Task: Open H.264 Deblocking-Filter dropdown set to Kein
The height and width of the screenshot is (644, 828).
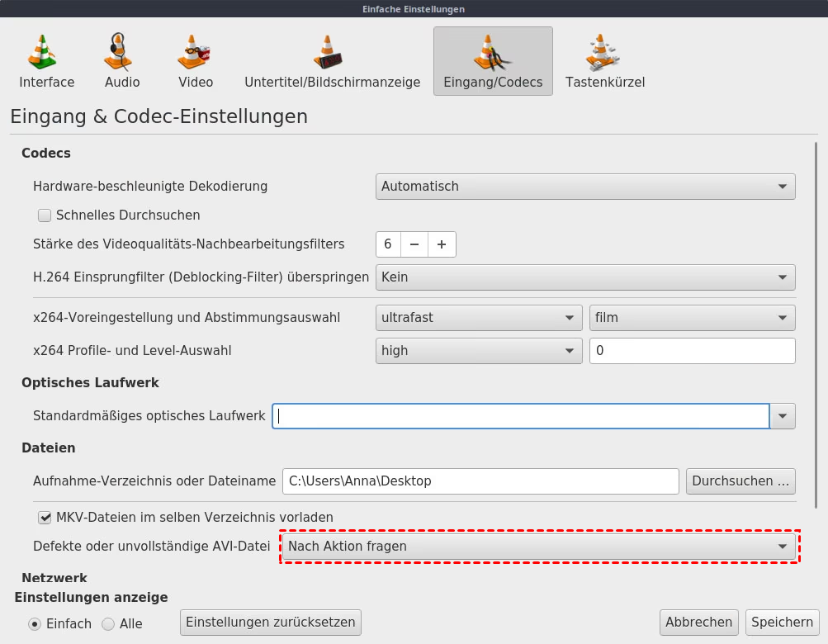Action: (x=585, y=277)
